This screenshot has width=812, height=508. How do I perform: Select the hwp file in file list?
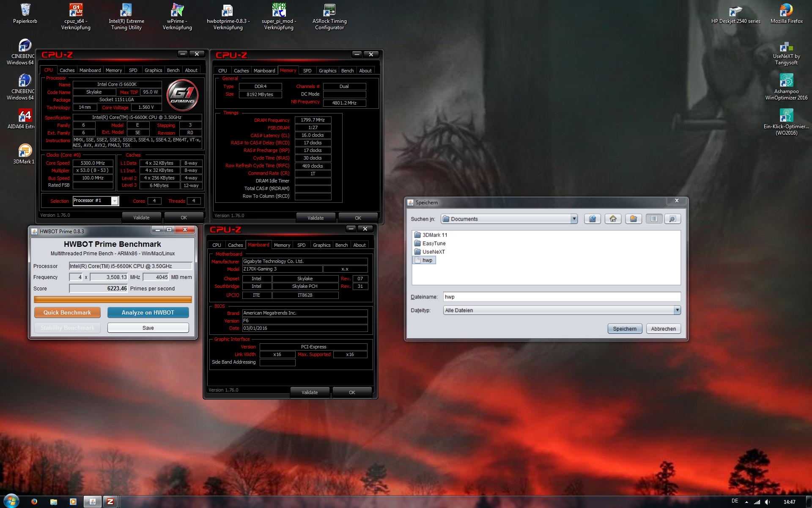pyautogui.click(x=424, y=260)
